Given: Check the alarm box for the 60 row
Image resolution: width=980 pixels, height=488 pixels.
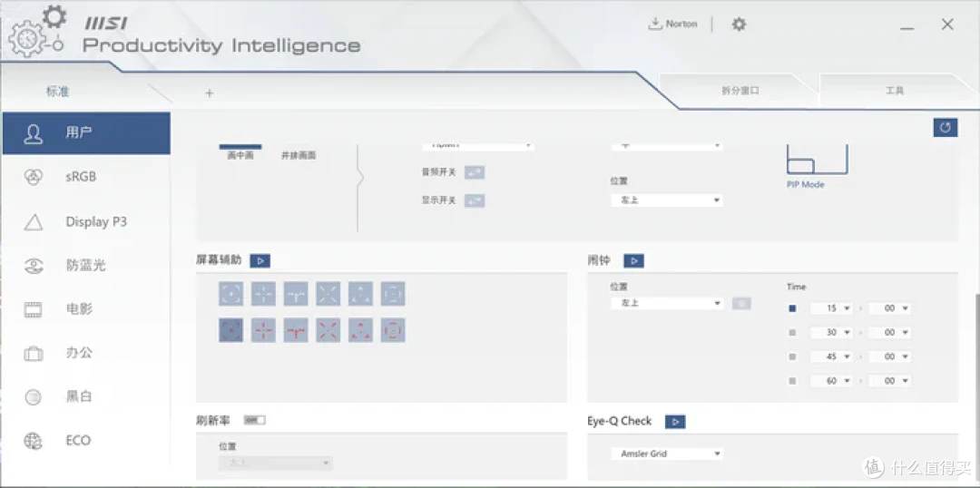Looking at the screenshot, I should tap(792, 381).
